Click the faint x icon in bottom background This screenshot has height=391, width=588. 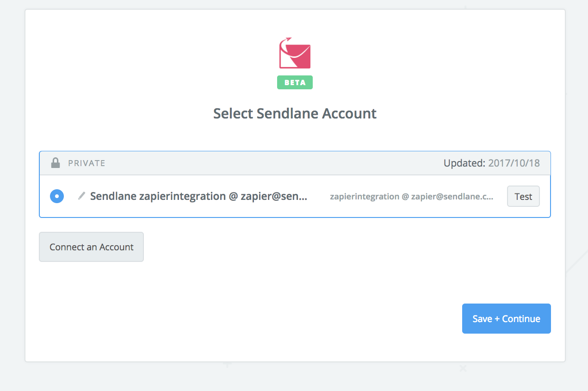tap(463, 368)
